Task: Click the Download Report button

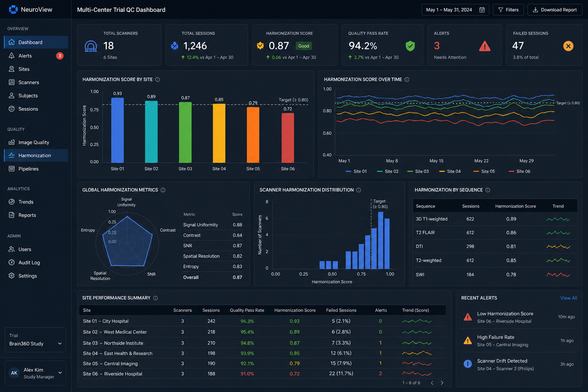Action: (x=555, y=10)
